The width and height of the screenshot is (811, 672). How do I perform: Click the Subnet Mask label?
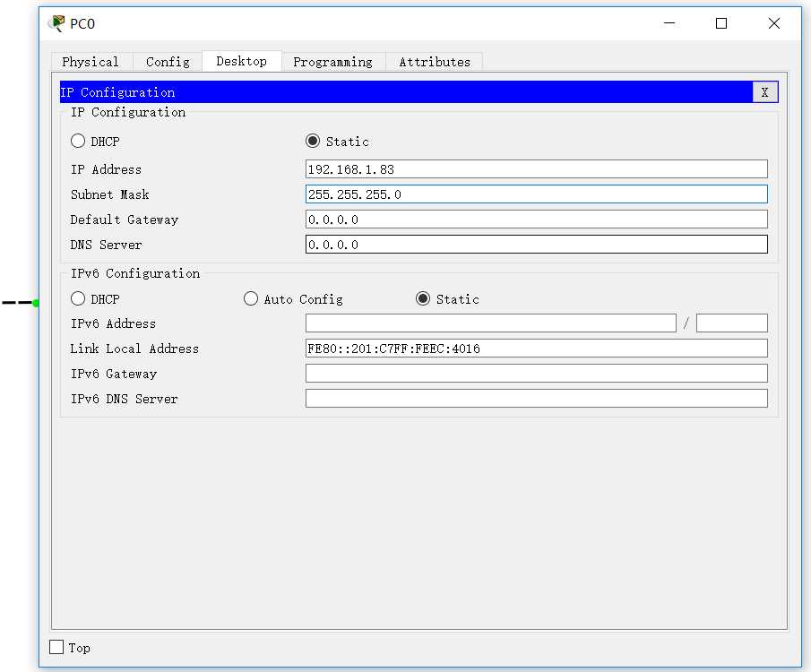click(x=109, y=194)
